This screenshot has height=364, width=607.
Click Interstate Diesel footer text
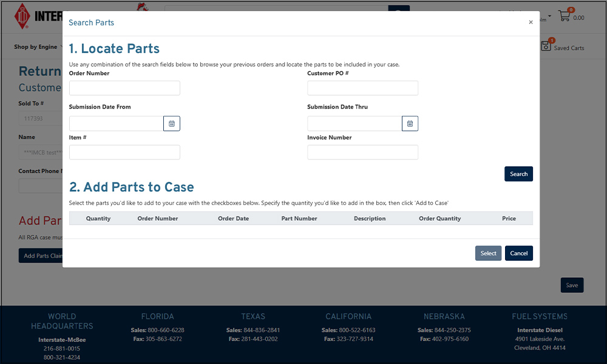[x=540, y=331]
